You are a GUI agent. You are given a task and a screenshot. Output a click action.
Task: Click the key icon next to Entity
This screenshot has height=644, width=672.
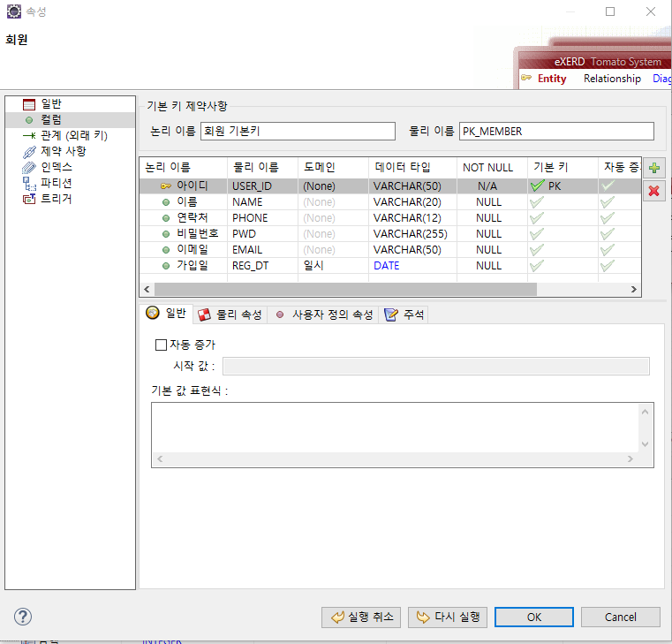click(526, 78)
